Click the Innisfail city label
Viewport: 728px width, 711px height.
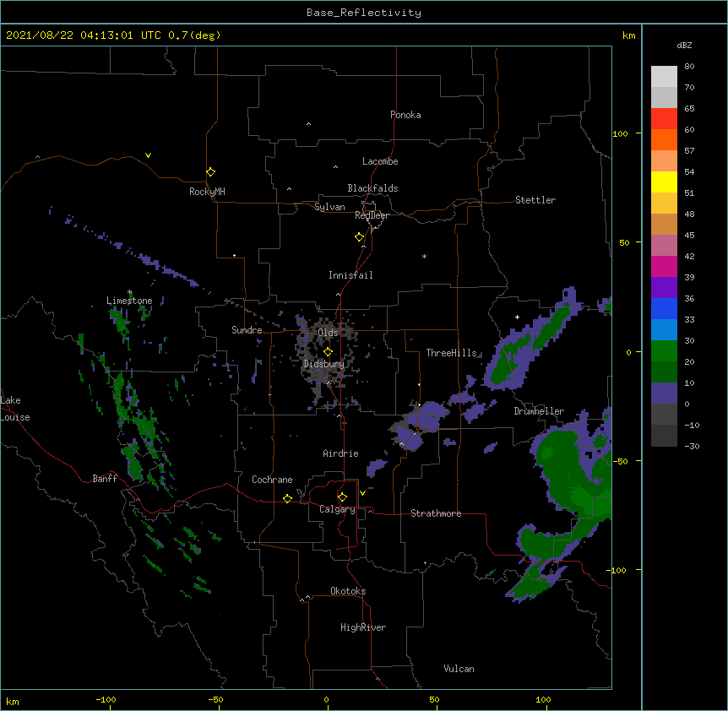click(x=350, y=275)
